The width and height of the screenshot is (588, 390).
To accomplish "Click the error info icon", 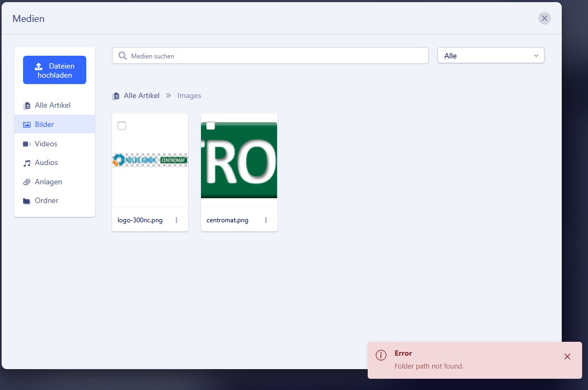I will [x=381, y=355].
